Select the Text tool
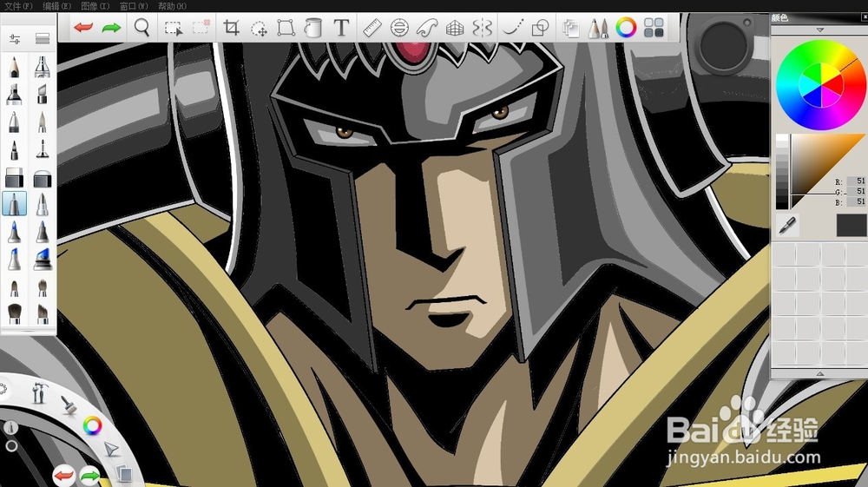The height and width of the screenshot is (487, 868). pos(341,27)
